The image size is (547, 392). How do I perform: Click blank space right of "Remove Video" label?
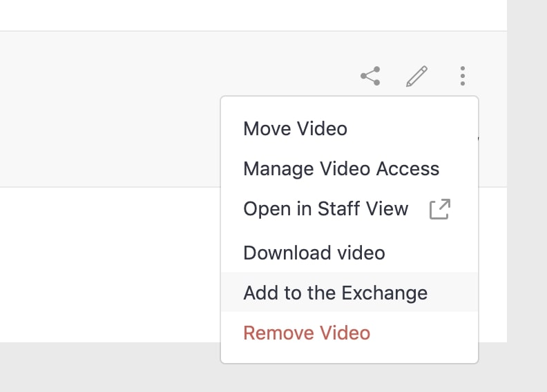click(x=421, y=333)
